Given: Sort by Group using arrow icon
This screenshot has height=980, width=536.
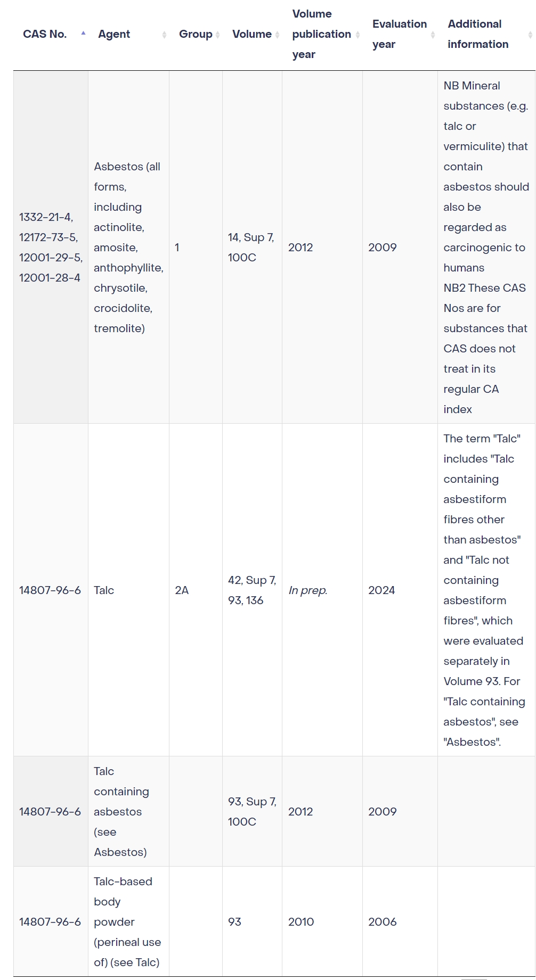Looking at the screenshot, I should 218,35.
